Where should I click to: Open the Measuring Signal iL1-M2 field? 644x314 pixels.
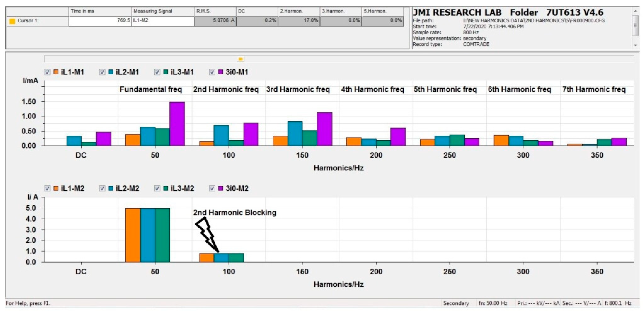click(x=163, y=21)
